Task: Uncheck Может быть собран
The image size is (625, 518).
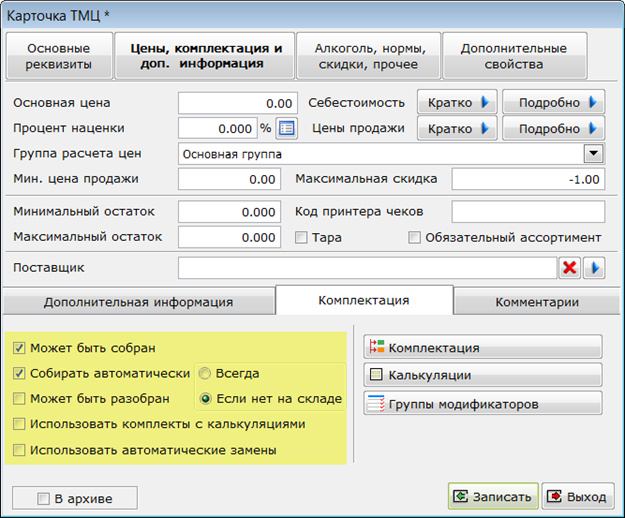Action: [19, 348]
